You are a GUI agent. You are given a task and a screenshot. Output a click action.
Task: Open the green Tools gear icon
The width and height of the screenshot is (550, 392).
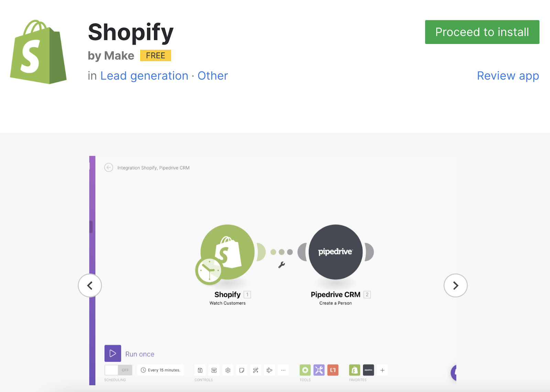(305, 370)
